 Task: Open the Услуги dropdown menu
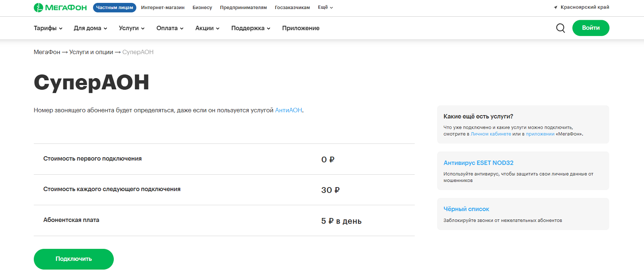tap(132, 28)
